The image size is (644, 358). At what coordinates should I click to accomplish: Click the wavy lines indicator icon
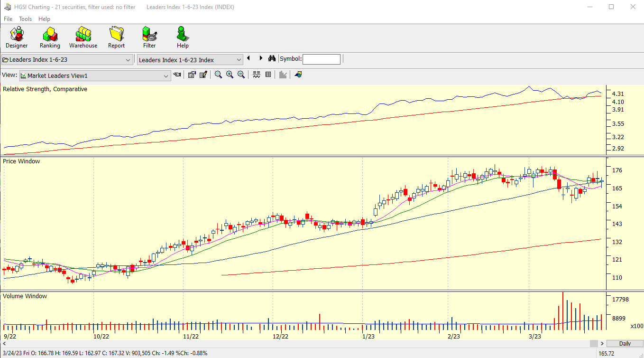(x=257, y=75)
